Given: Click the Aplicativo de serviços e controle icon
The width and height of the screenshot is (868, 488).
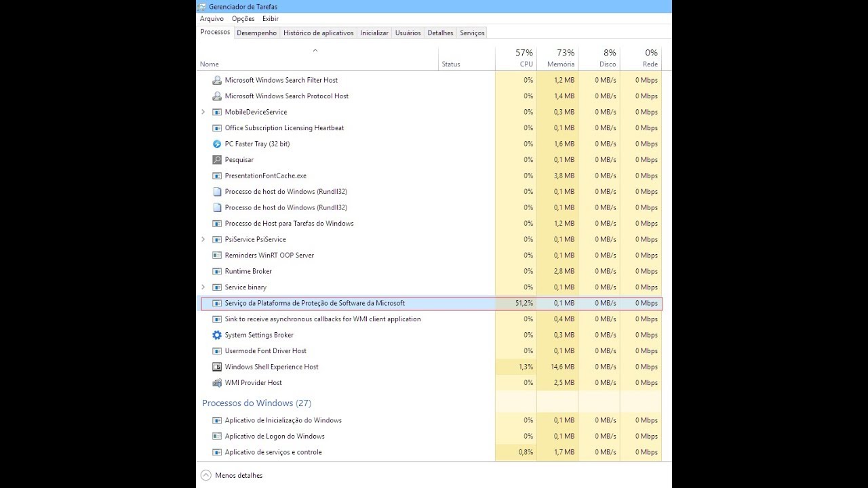Looking at the screenshot, I should pyautogui.click(x=217, y=452).
